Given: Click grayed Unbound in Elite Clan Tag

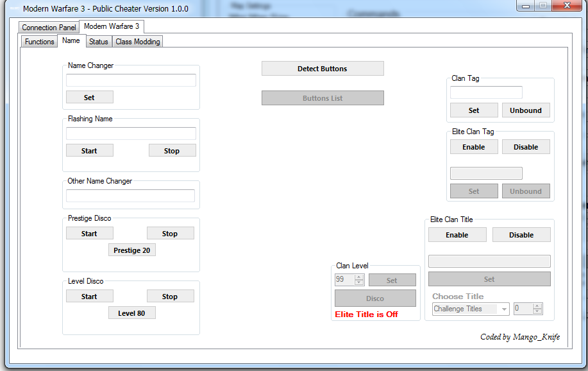Looking at the screenshot, I should pos(526,191).
